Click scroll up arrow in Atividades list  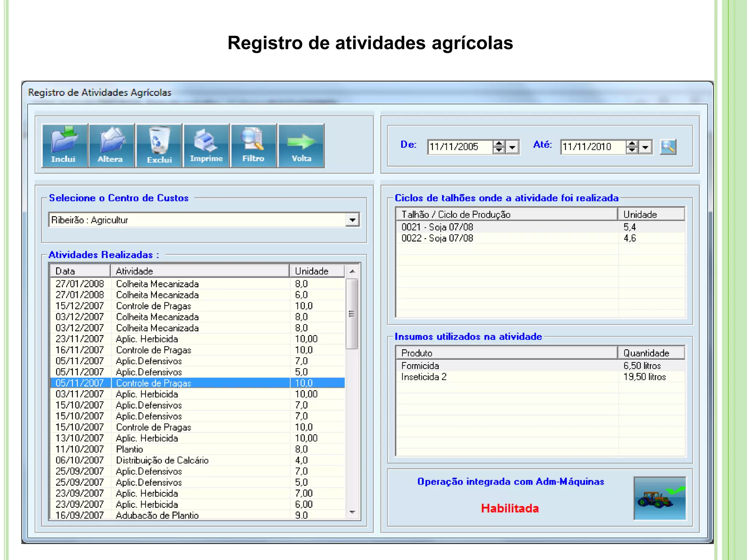pos(352,271)
